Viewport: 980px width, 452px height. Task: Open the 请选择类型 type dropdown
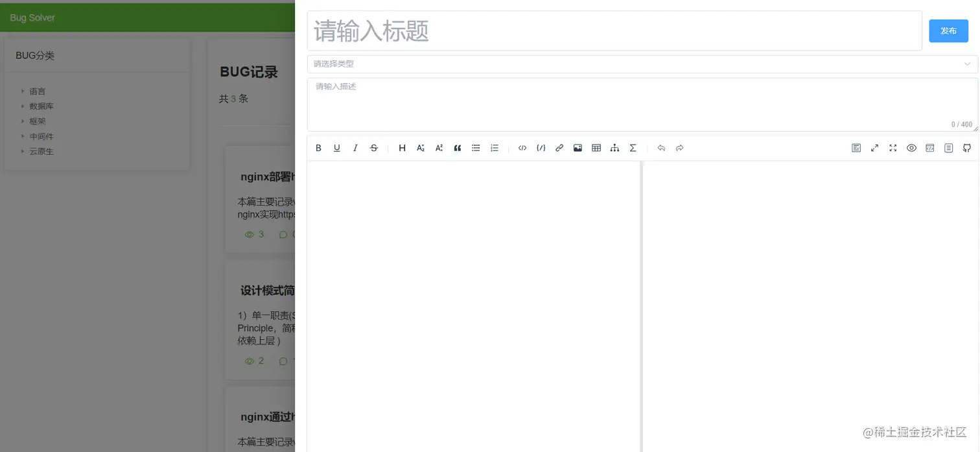tap(642, 64)
